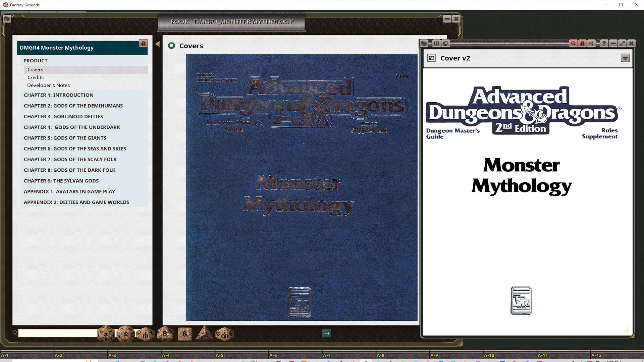Click the DMGR4 Monster Mythology index title

57,48
